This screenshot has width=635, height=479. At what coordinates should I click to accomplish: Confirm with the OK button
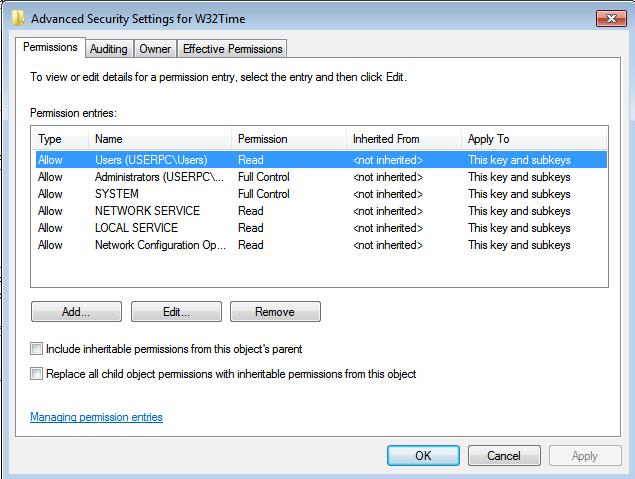click(x=423, y=455)
